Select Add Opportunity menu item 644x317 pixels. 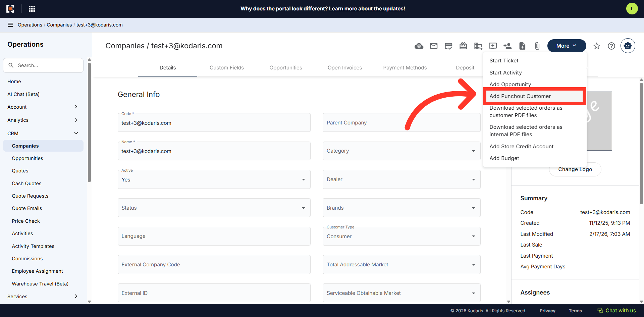click(x=535, y=84)
